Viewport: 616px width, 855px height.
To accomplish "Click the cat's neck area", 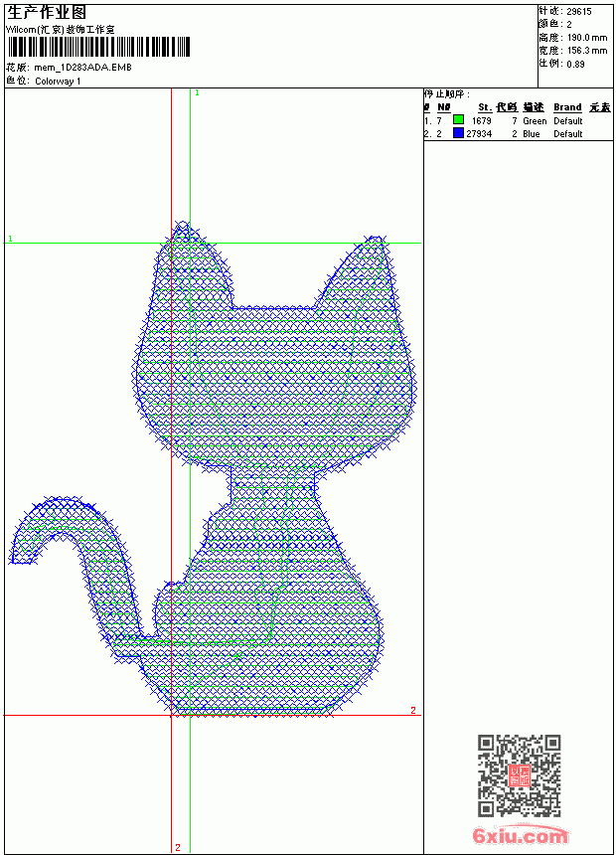I will (x=272, y=484).
